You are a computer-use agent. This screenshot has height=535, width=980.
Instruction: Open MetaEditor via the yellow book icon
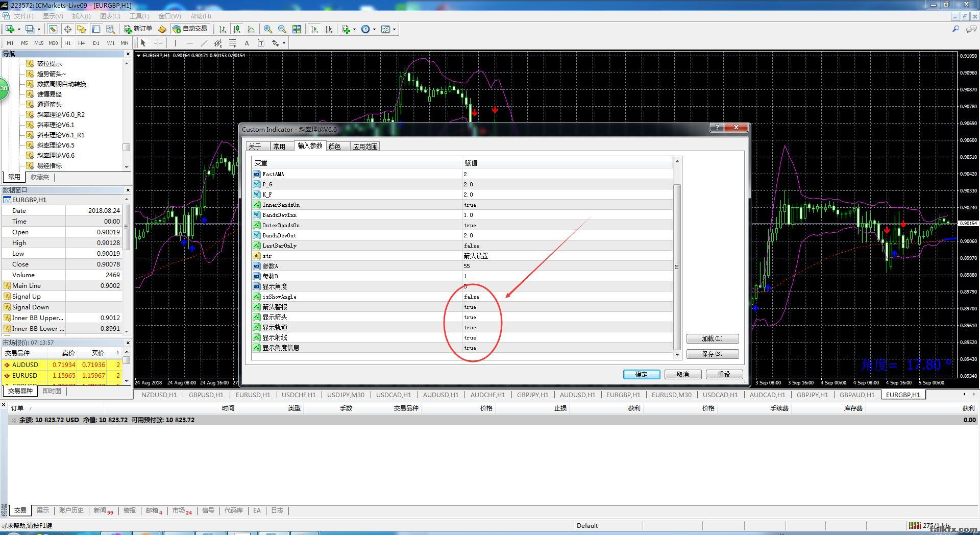tap(162, 29)
